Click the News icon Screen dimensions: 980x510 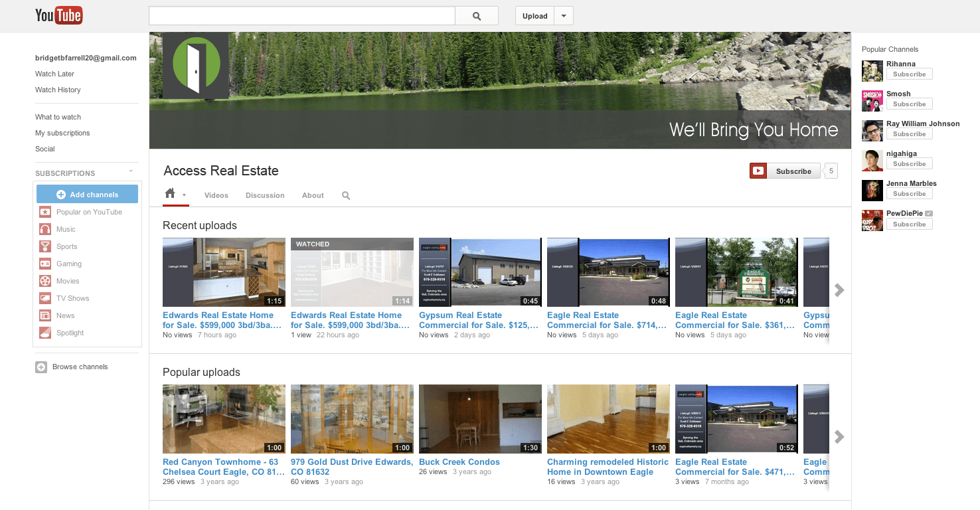coord(44,315)
